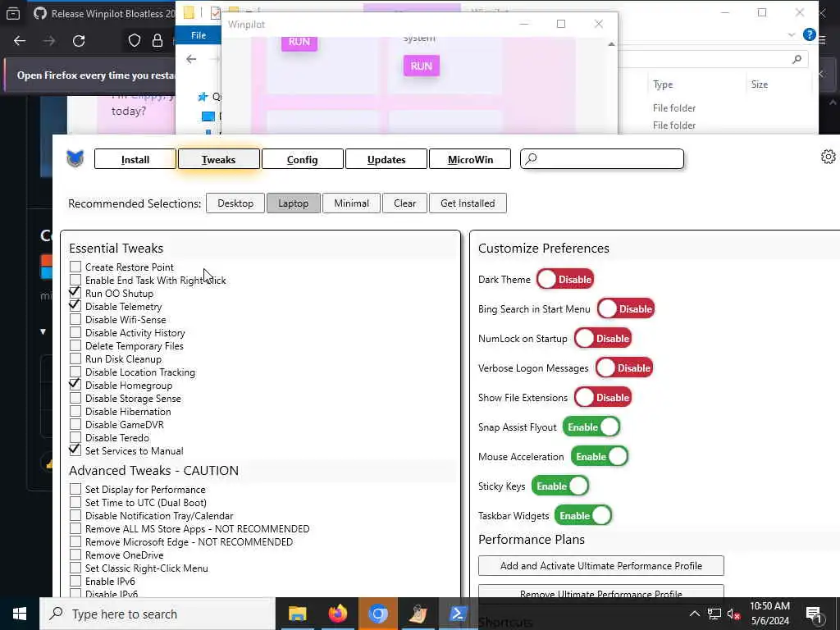Screen dimensions: 840x630
Task: Check Set Classic Right-Click Menu
Action: 75,568
